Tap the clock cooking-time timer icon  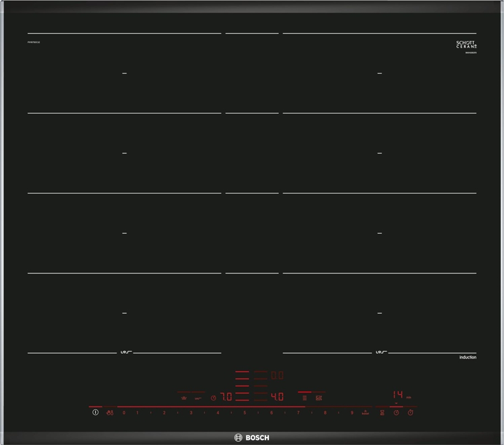pyautogui.click(x=396, y=412)
